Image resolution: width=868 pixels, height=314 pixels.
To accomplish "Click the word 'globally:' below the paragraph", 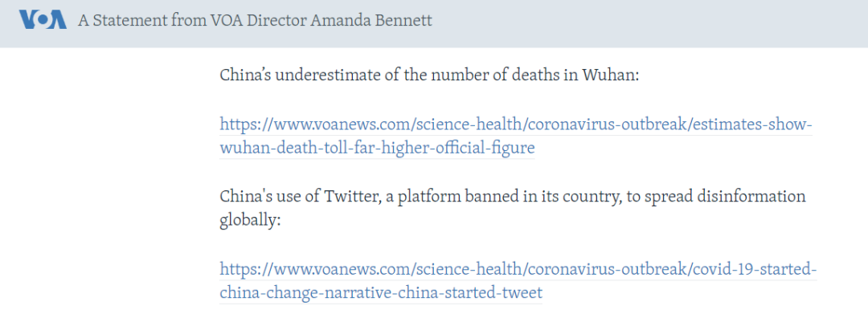I will pos(251,220).
